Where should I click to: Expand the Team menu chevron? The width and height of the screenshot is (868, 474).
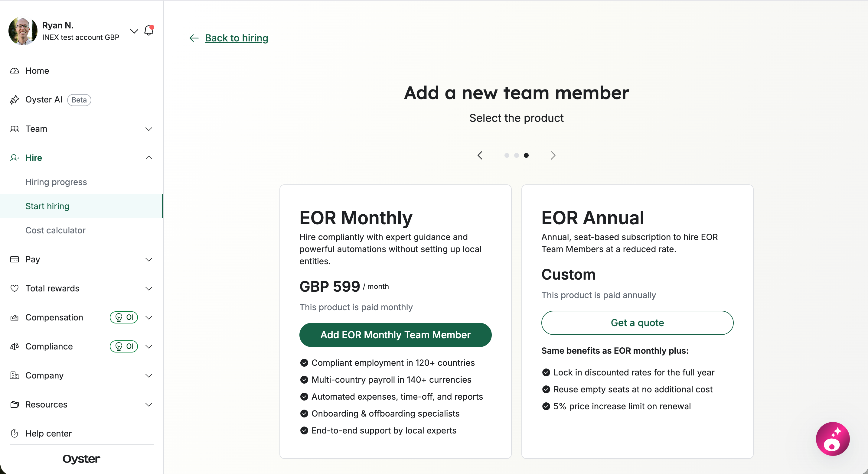click(x=148, y=129)
